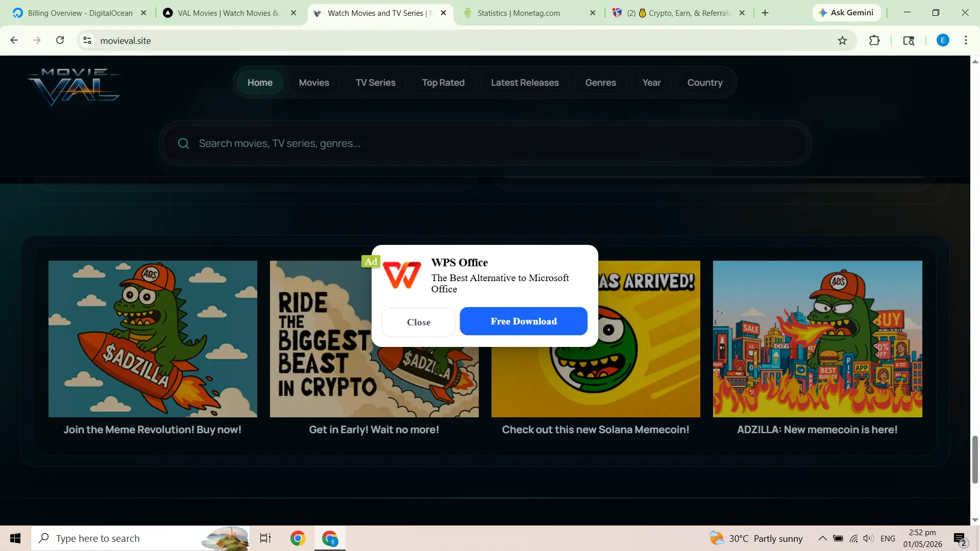This screenshot has height=551, width=980.
Task: Click the WPS Office logo in the ad
Action: [402, 275]
